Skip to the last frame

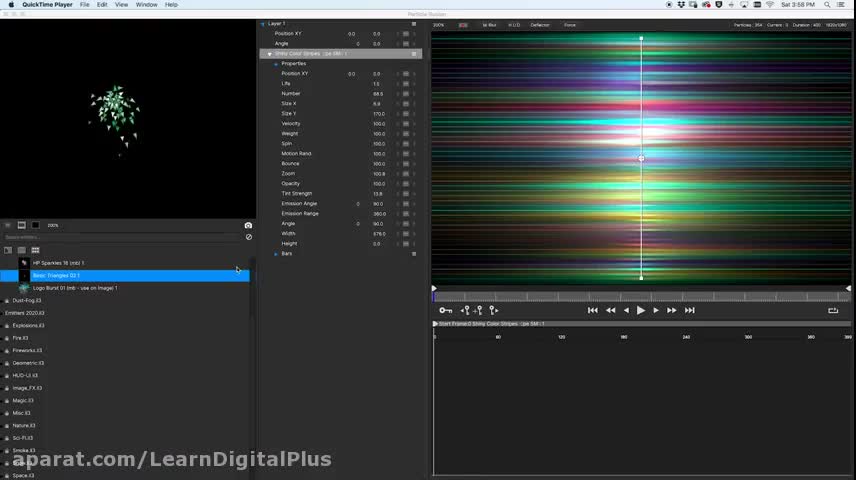pos(689,310)
